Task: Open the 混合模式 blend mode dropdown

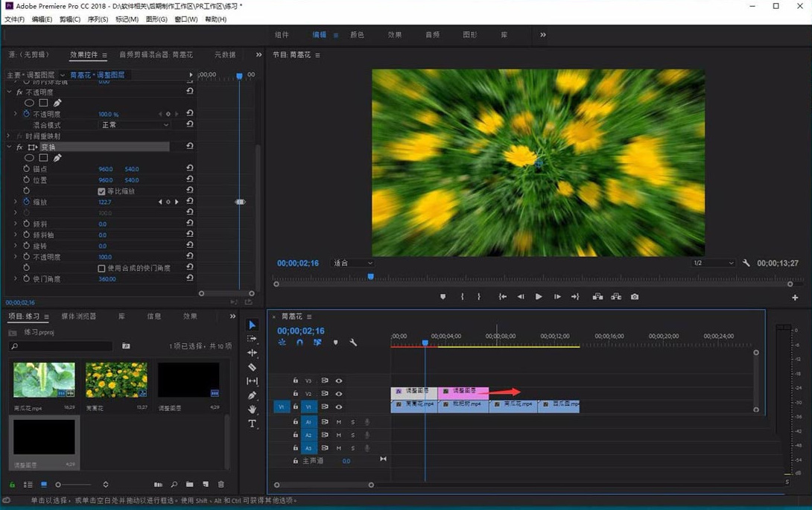Action: click(135, 125)
